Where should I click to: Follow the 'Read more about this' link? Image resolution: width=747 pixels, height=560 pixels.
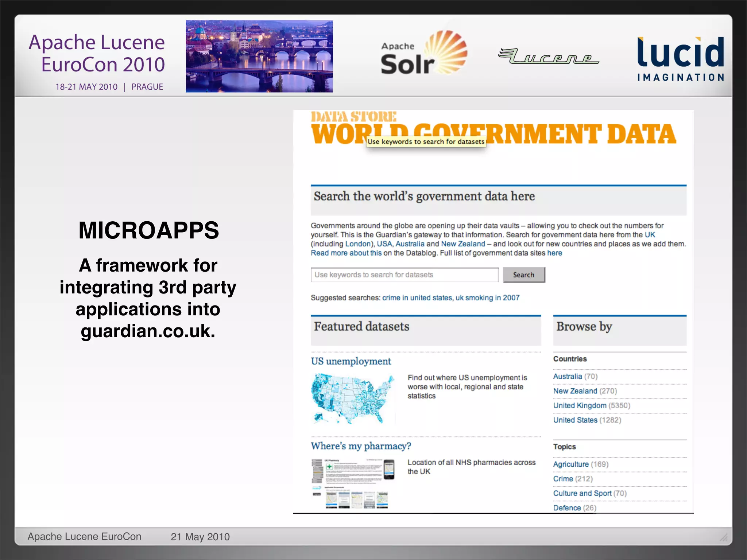point(346,253)
